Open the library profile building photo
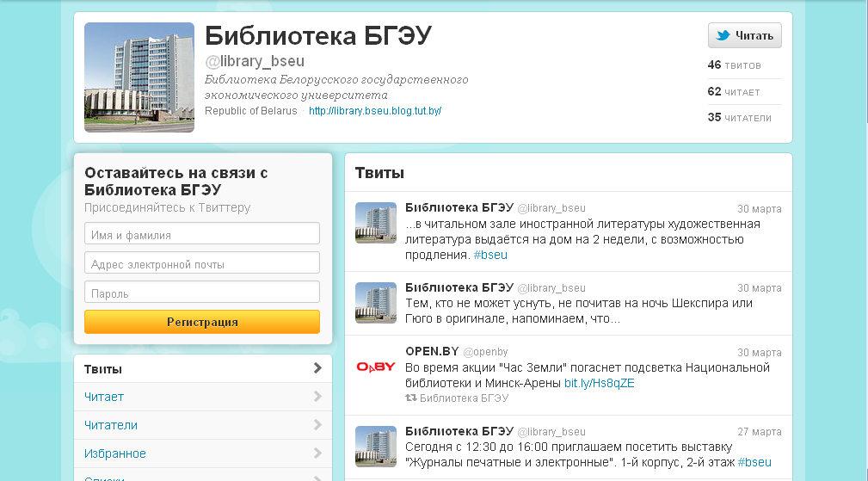The height and width of the screenshot is (481, 868). point(139,77)
